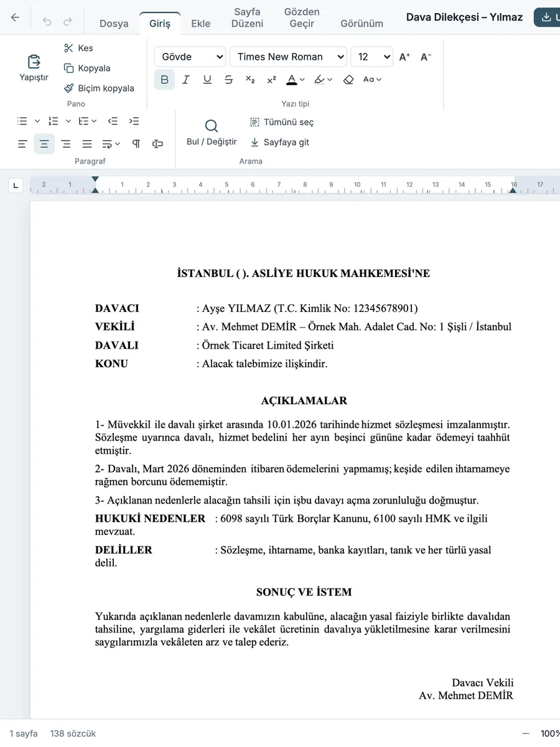Switch to the Ekle tab
560x747 pixels.
(x=201, y=24)
